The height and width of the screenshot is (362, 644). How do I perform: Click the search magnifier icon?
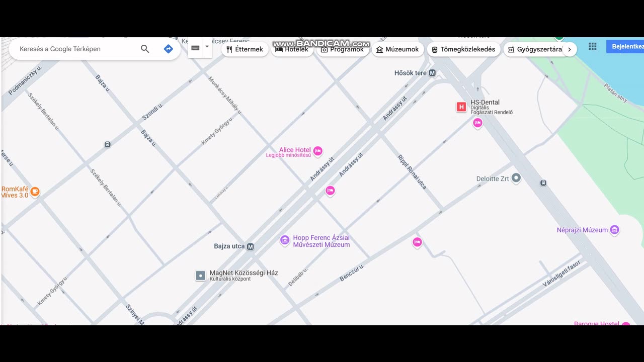(x=145, y=49)
